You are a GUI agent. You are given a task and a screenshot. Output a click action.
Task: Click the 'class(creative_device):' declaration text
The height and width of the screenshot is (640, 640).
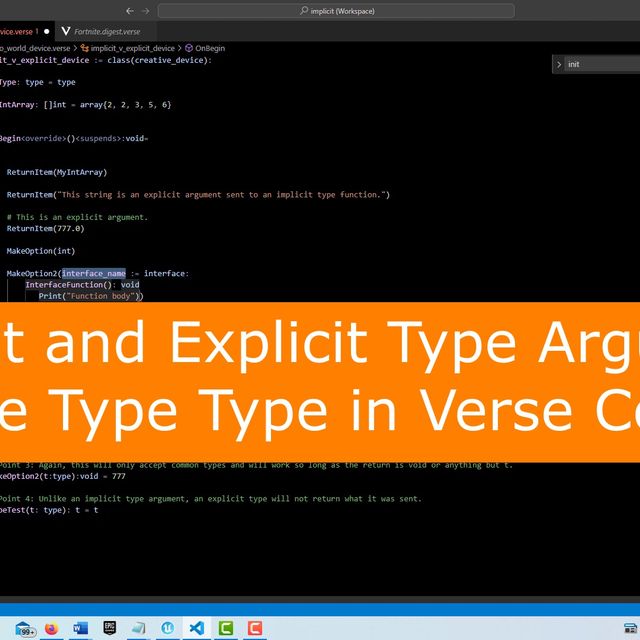160,60
